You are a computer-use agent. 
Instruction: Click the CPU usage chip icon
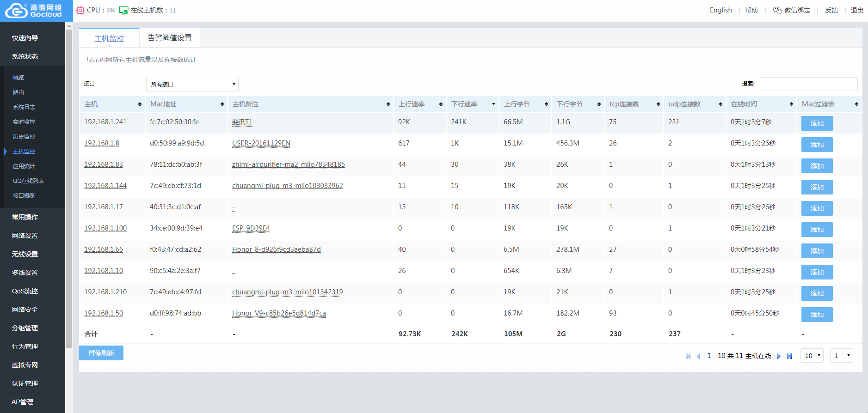[x=80, y=10]
